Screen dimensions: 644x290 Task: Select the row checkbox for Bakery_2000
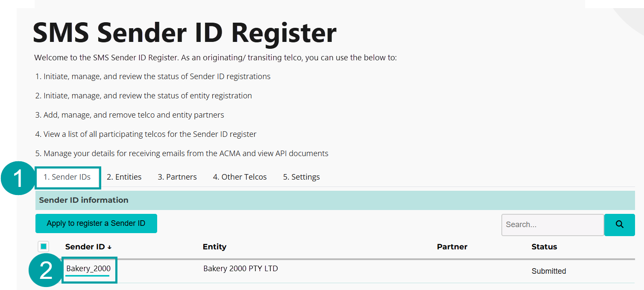[44, 269]
